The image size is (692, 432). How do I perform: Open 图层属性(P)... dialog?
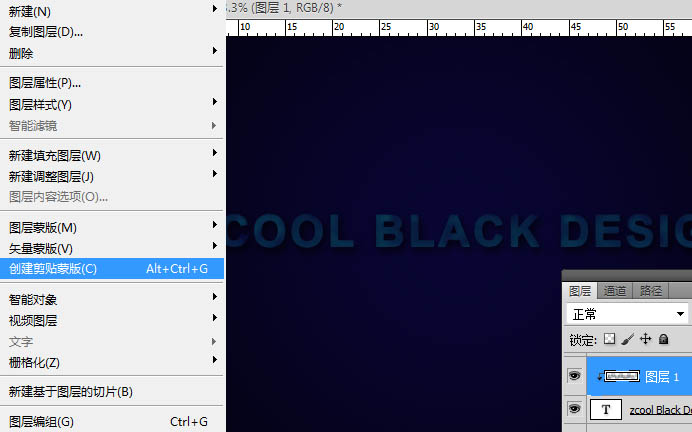point(112,83)
